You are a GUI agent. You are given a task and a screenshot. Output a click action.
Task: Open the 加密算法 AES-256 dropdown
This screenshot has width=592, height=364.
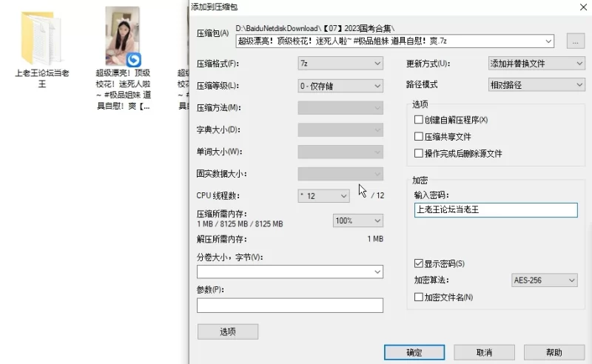(x=544, y=280)
